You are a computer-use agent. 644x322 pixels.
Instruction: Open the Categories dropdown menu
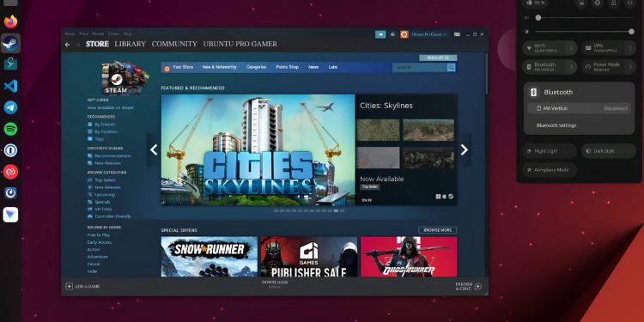pos(256,67)
